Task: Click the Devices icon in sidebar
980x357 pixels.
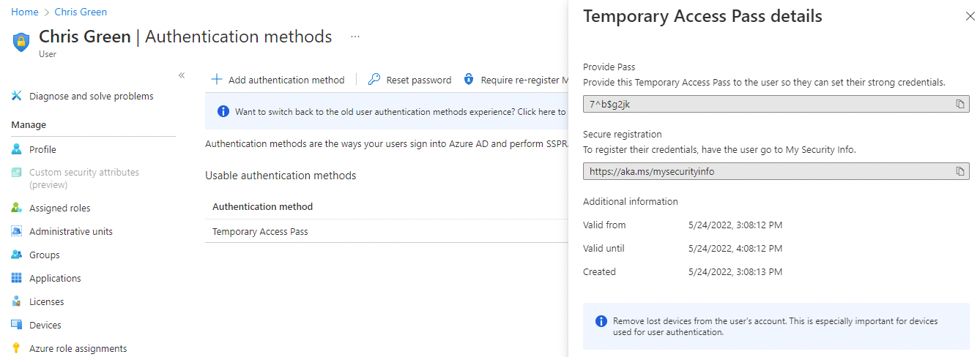Action: click(x=17, y=326)
